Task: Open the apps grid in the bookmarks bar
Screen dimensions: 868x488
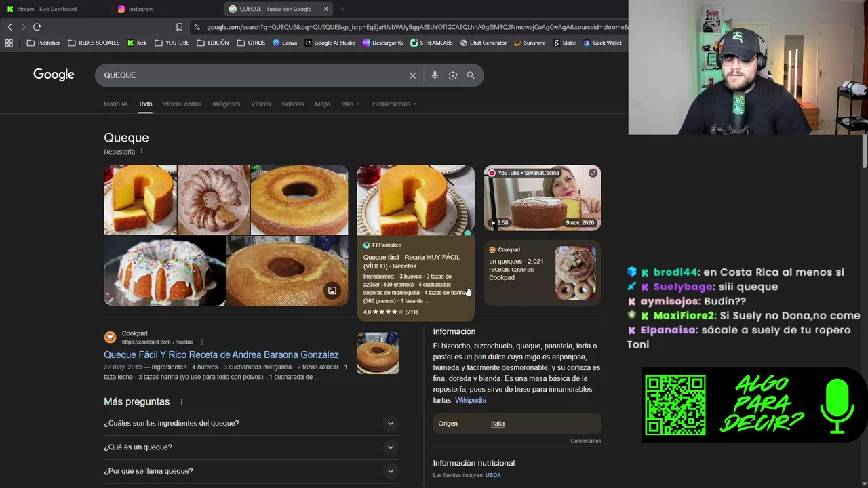Action: point(9,43)
